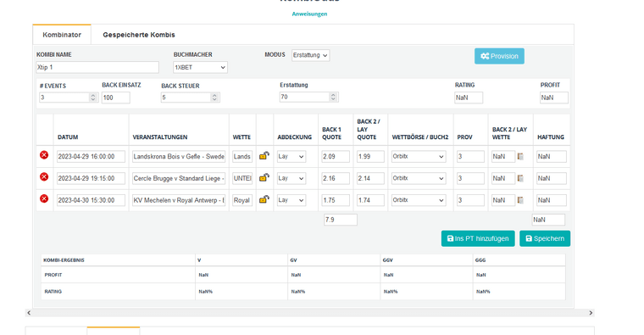Open the Buchmacher 1XBET dropdown
This screenshot has width=644, height=335.
[200, 67]
